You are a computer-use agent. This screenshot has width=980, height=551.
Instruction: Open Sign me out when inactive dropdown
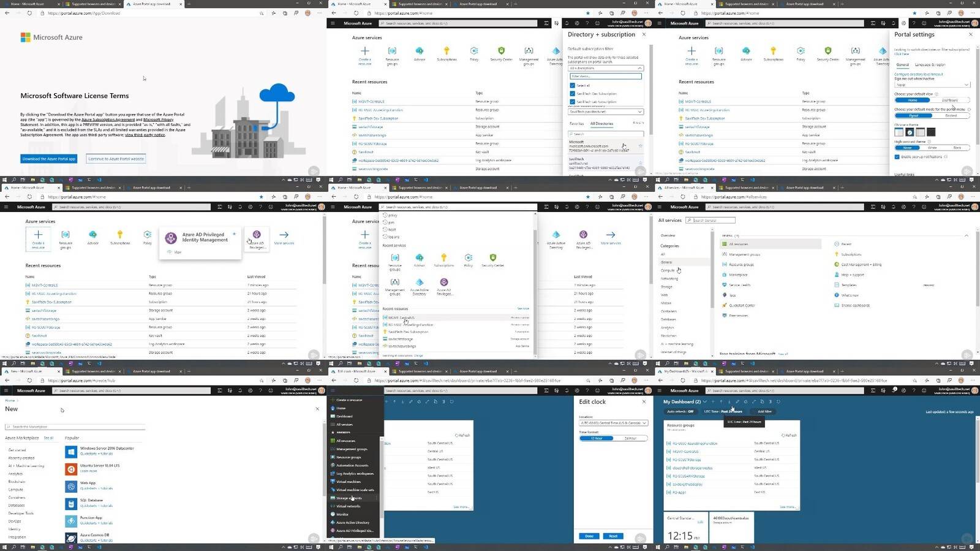pos(932,85)
